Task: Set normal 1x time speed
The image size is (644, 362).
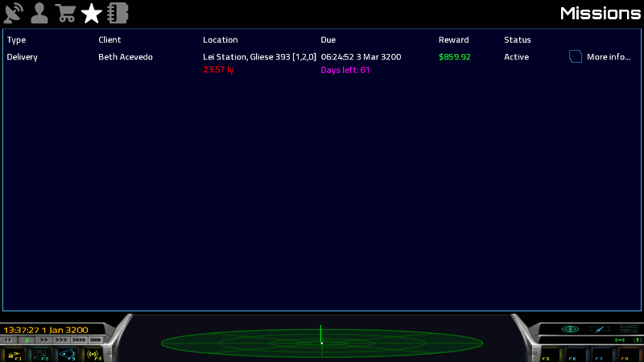Action: point(27,339)
